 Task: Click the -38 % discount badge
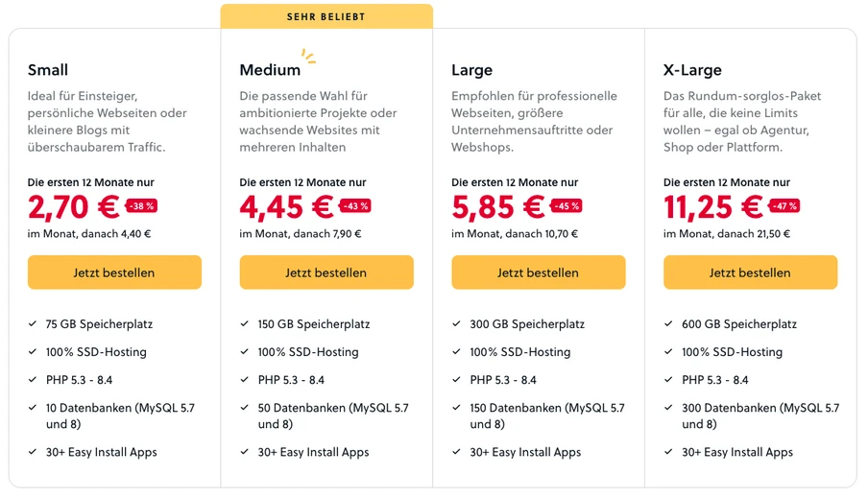coord(141,206)
